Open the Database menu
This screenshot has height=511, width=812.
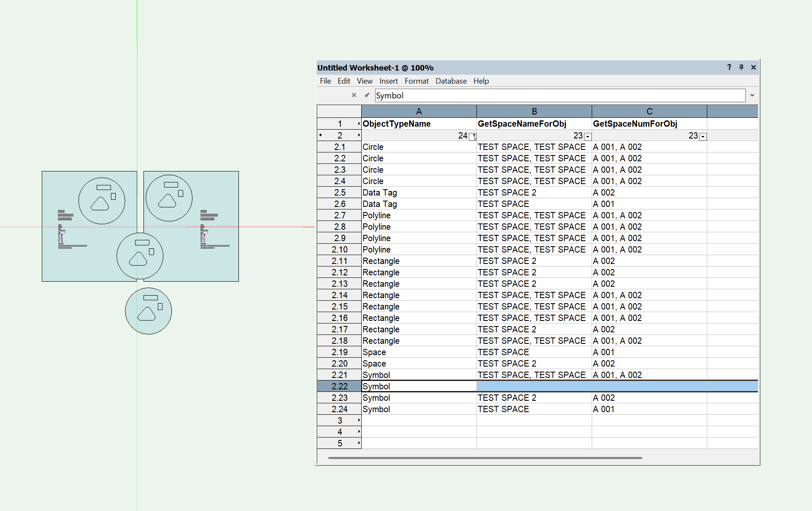451,81
